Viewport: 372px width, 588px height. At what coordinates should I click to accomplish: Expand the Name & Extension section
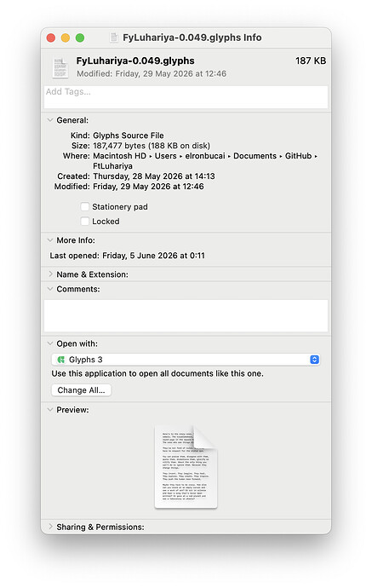pos(50,274)
